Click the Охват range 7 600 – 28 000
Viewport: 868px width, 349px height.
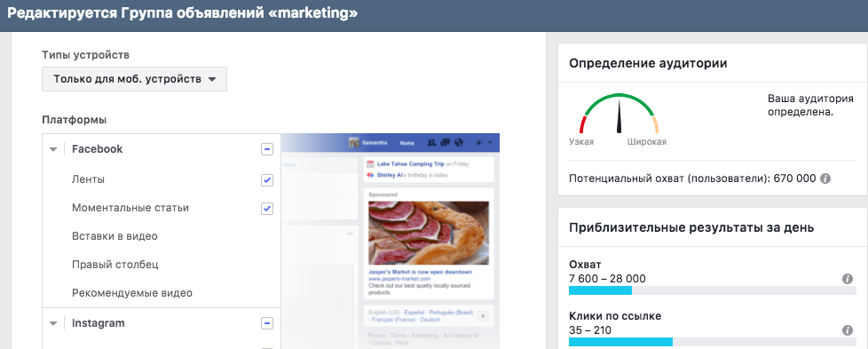click(607, 279)
